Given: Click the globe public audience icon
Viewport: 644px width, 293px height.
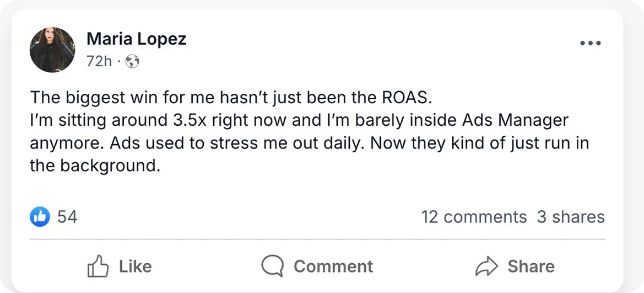Looking at the screenshot, I should (132, 62).
